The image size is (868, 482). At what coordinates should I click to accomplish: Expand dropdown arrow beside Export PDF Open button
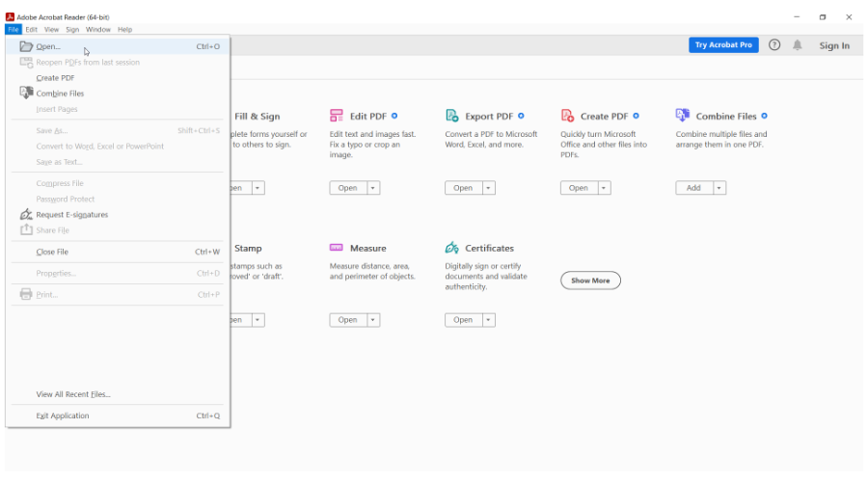(x=488, y=188)
